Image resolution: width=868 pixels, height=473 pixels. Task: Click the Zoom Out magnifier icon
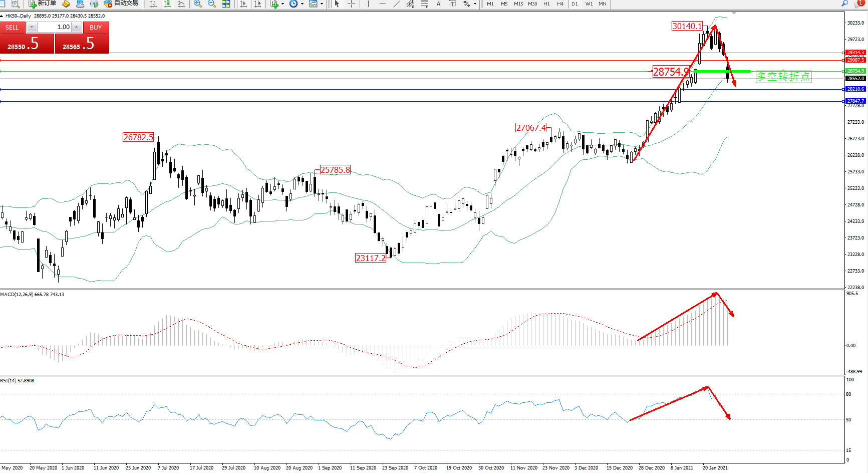pyautogui.click(x=212, y=4)
